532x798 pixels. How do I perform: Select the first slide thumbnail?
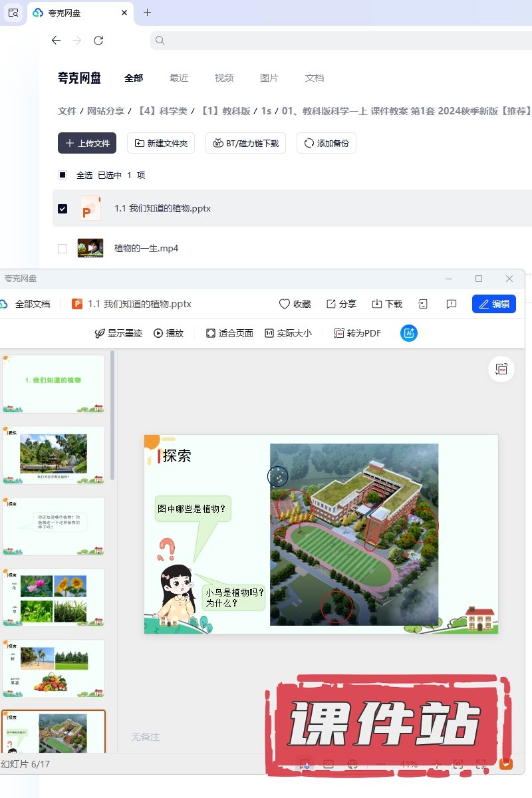point(54,384)
